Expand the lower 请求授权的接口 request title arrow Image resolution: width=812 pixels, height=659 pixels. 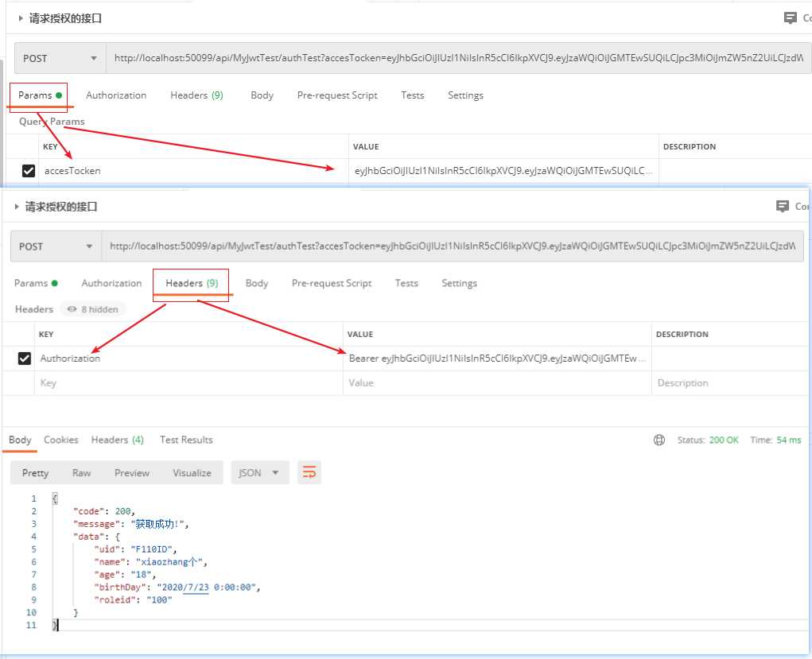pyautogui.click(x=17, y=207)
